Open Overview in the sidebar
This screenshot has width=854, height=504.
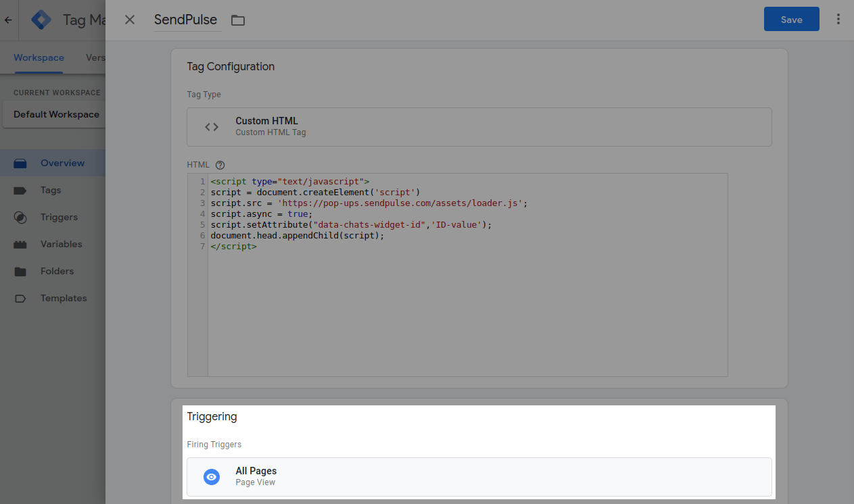pyautogui.click(x=62, y=163)
